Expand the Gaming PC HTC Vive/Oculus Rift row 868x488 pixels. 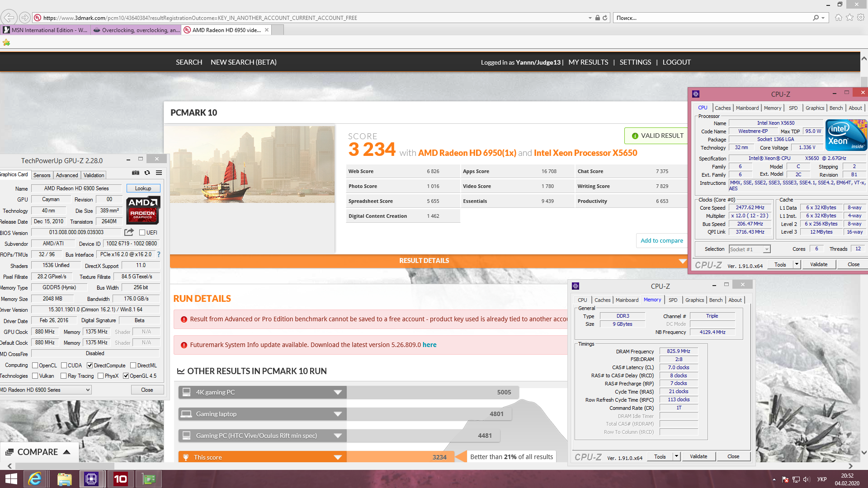click(338, 436)
